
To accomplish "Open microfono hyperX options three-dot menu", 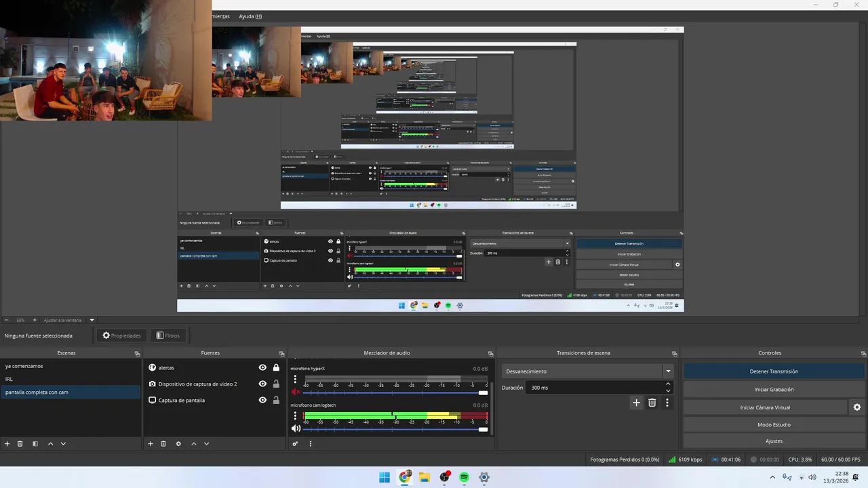I will tap(295, 380).
